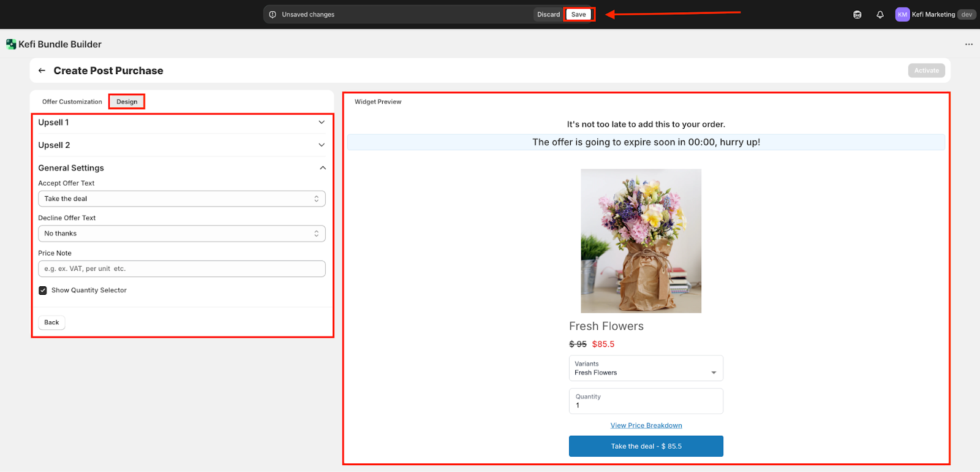Open the View Price Breakdown link
The image size is (980, 472).
pyautogui.click(x=646, y=425)
